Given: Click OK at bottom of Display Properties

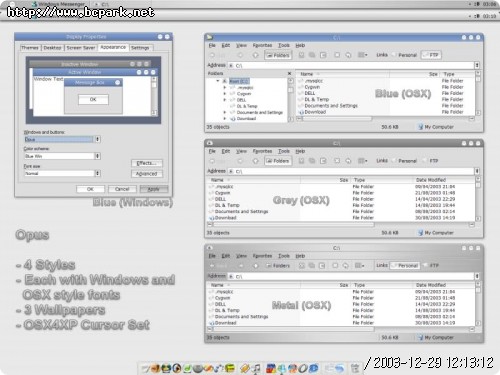Looking at the screenshot, I should coord(90,189).
